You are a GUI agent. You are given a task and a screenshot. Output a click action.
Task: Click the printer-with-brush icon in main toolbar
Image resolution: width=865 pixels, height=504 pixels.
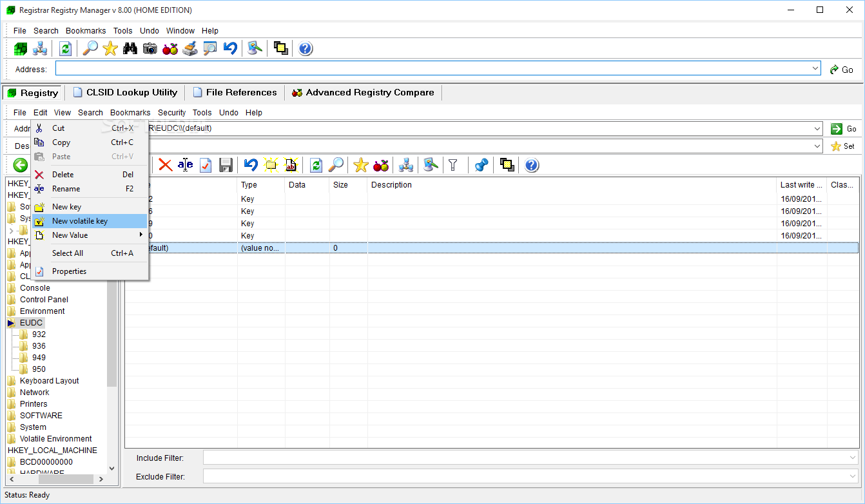coord(190,48)
